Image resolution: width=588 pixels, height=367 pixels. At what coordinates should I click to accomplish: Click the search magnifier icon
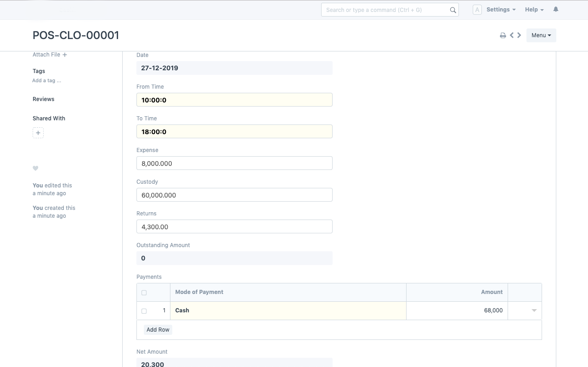(453, 10)
